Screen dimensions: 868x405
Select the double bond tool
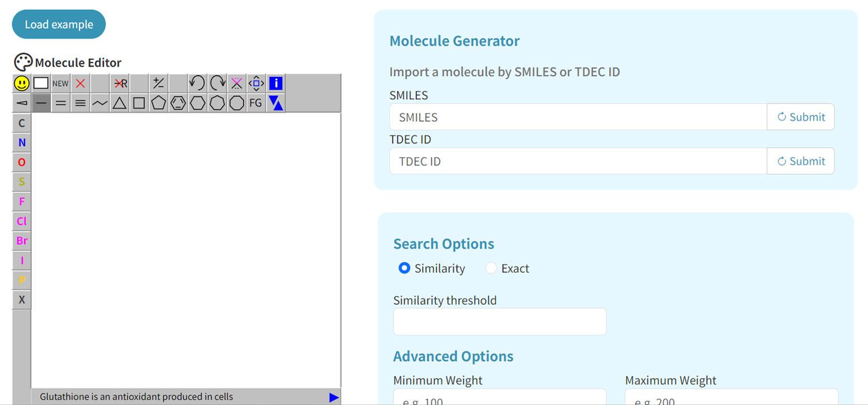(x=60, y=103)
